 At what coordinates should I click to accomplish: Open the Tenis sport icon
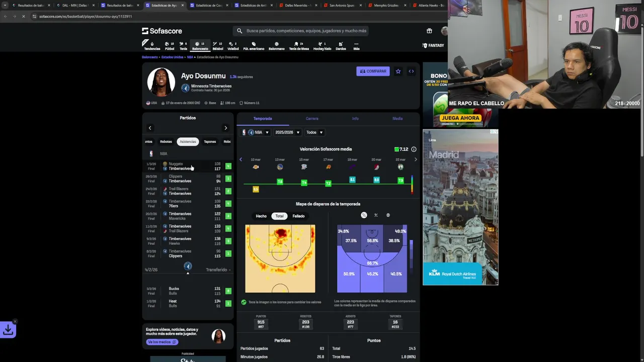[x=183, y=46]
